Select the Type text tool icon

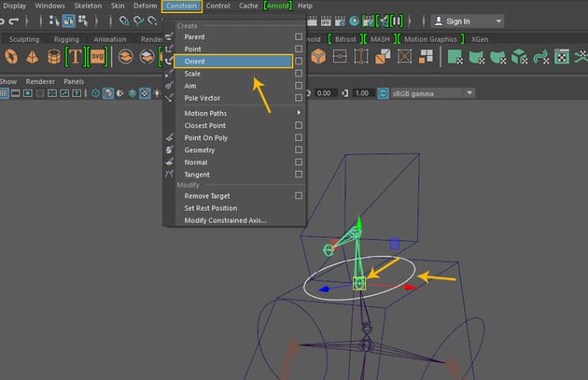74,57
